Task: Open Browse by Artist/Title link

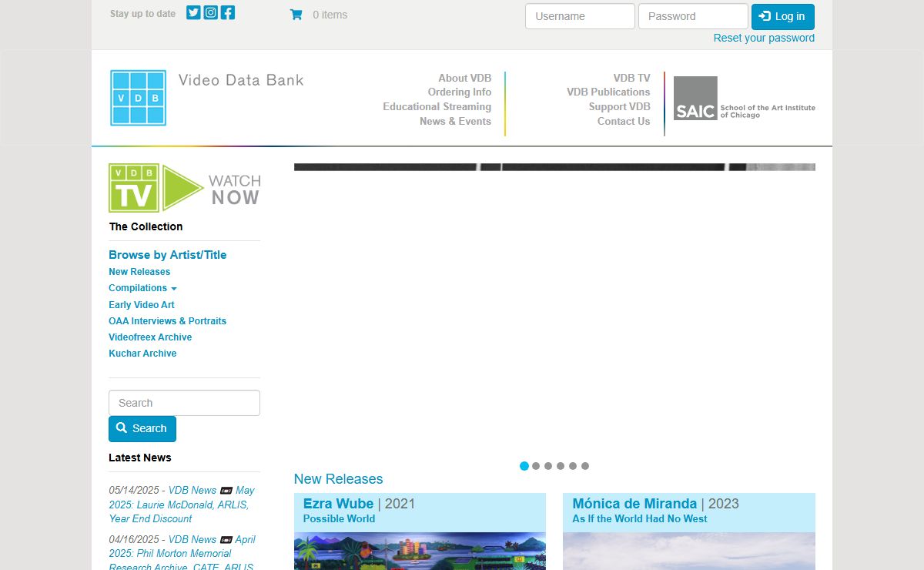Action: [168, 255]
